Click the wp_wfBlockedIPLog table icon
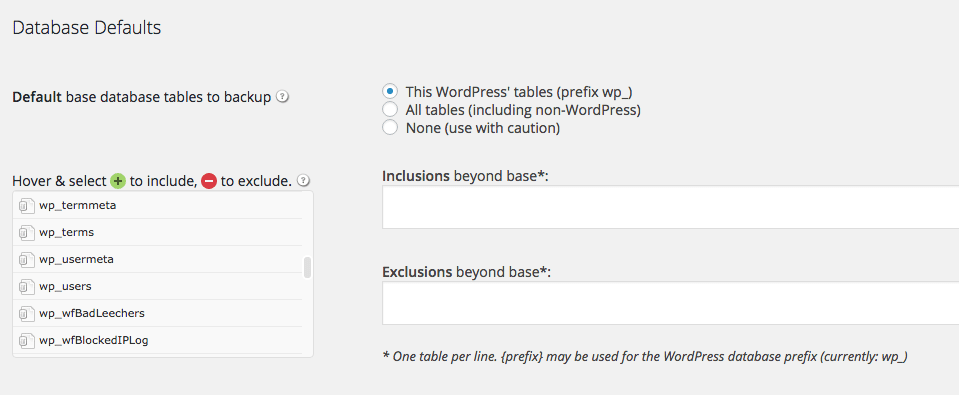The image size is (959, 395). click(x=25, y=340)
